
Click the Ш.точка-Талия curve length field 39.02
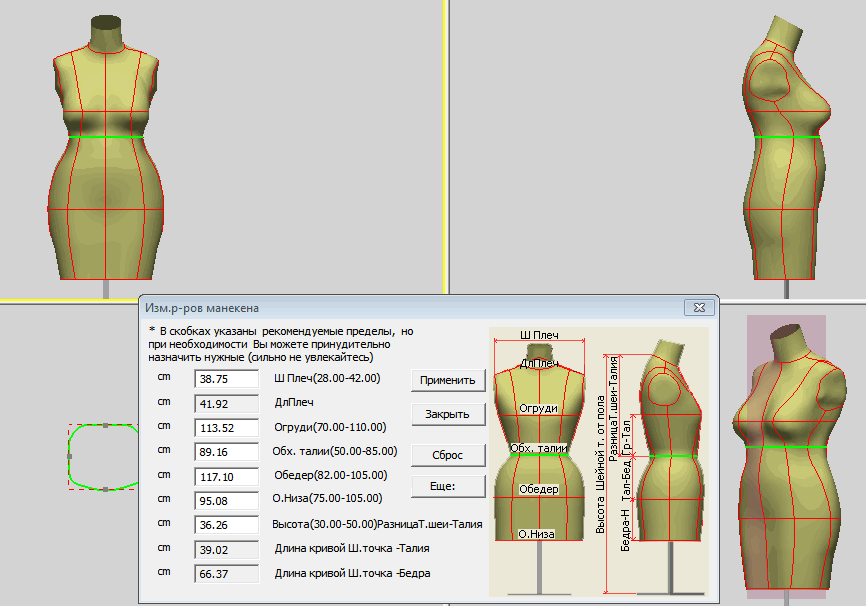227,549
